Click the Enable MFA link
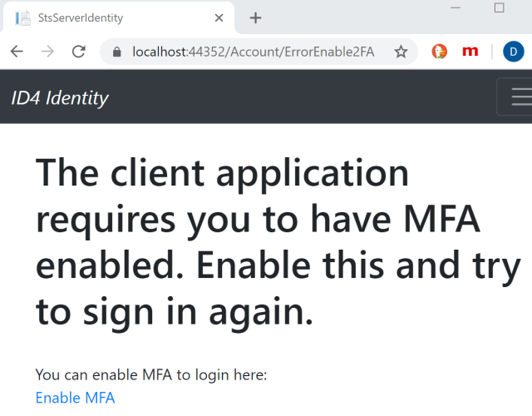This screenshot has width=532, height=416. [75, 398]
